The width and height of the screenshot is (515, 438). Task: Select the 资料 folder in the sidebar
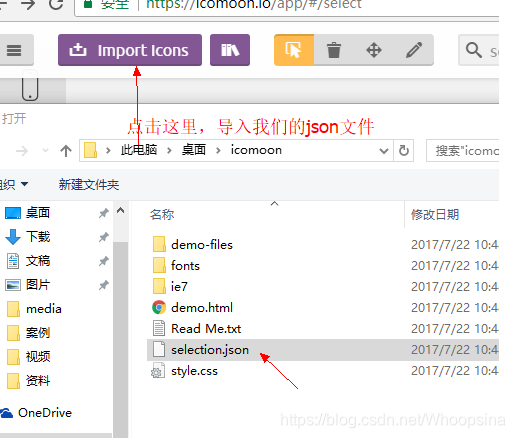pyautogui.click(x=38, y=381)
